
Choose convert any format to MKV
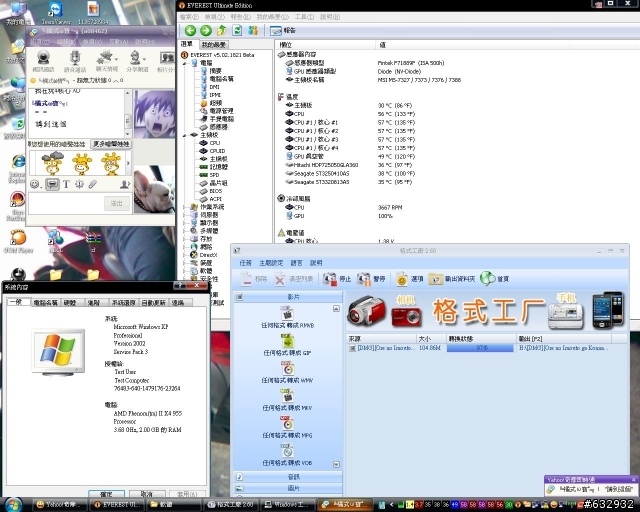tap(287, 400)
